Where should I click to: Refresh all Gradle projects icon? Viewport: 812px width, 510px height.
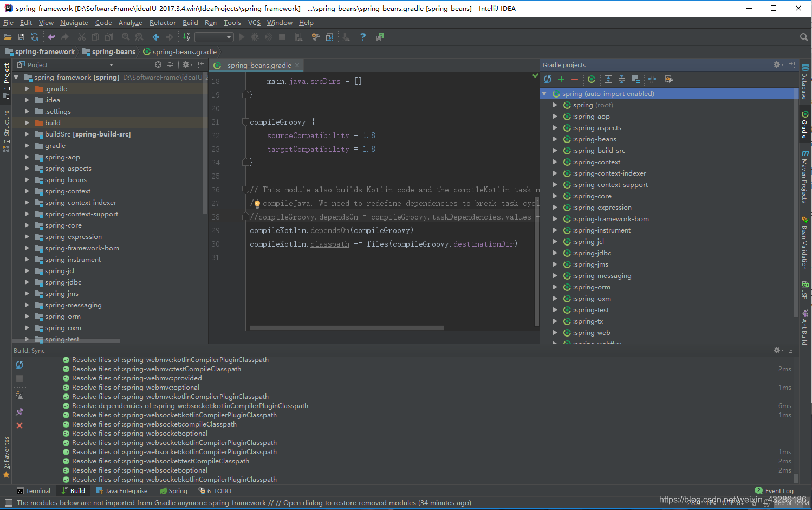click(548, 80)
